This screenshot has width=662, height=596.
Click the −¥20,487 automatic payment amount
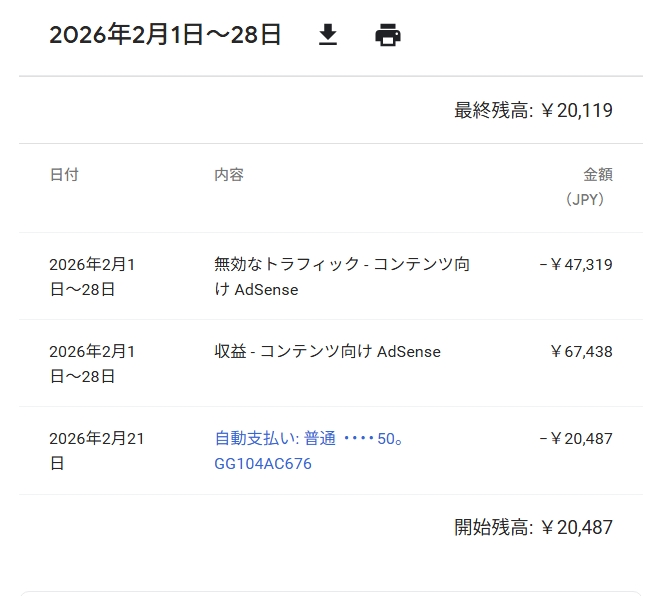(x=575, y=439)
